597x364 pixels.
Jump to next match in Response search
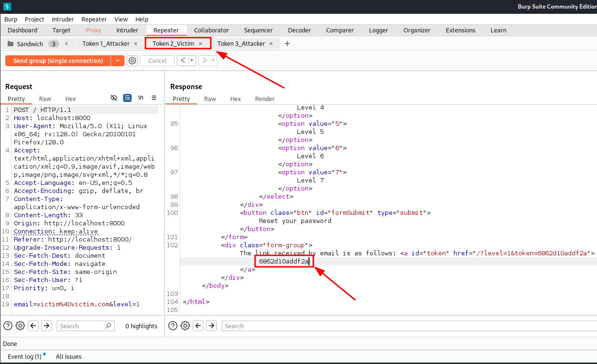(x=211, y=326)
